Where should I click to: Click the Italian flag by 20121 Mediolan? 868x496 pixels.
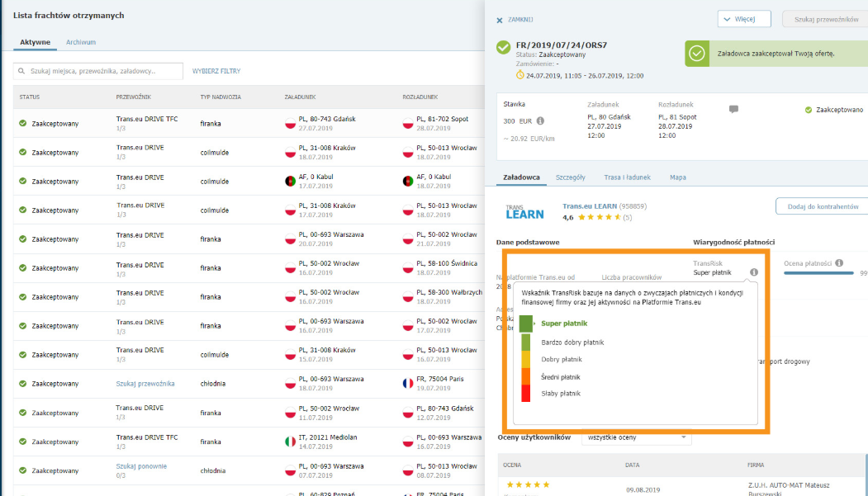pos(290,442)
